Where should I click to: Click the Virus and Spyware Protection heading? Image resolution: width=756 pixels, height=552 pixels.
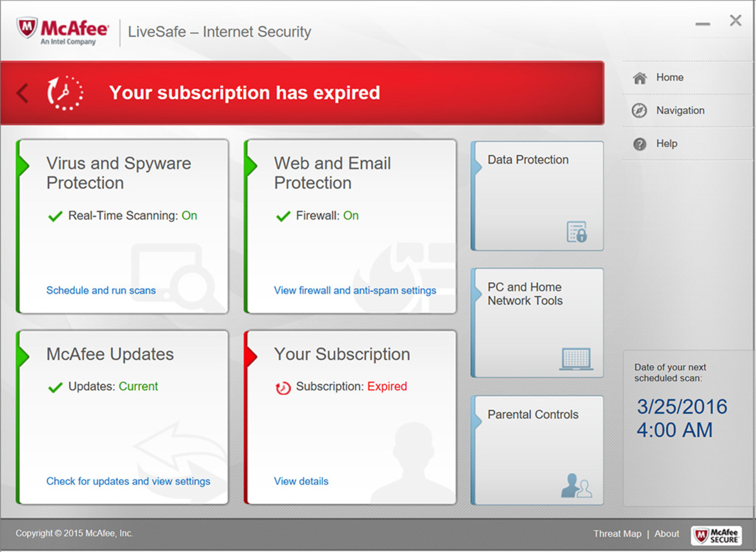(118, 173)
